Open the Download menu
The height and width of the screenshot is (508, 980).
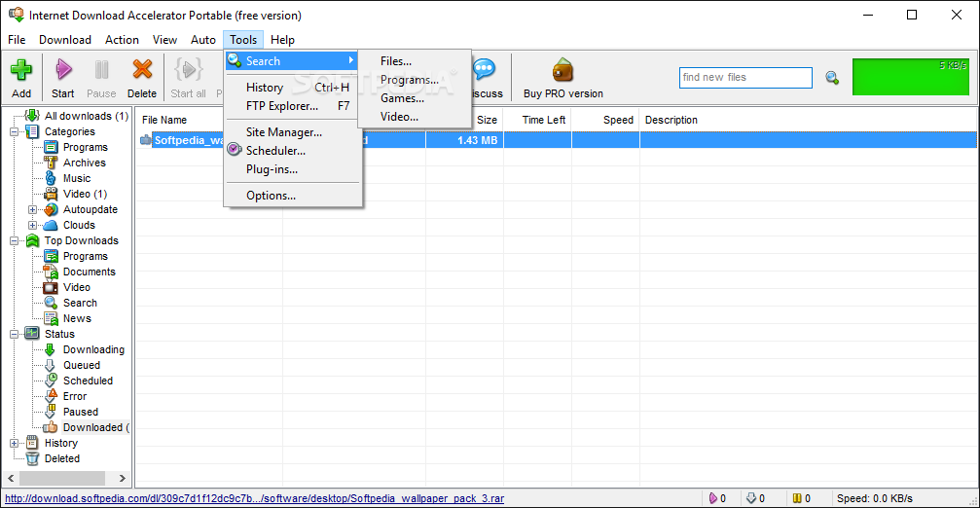tap(65, 39)
